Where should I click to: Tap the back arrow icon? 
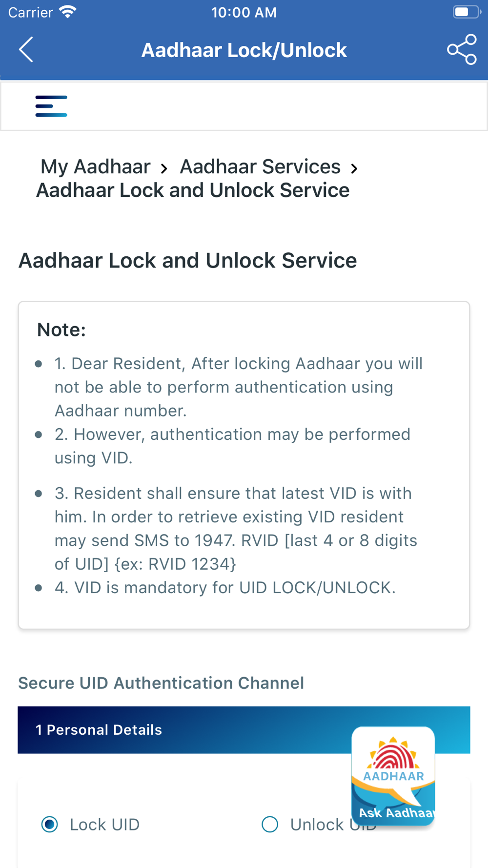pos(26,49)
